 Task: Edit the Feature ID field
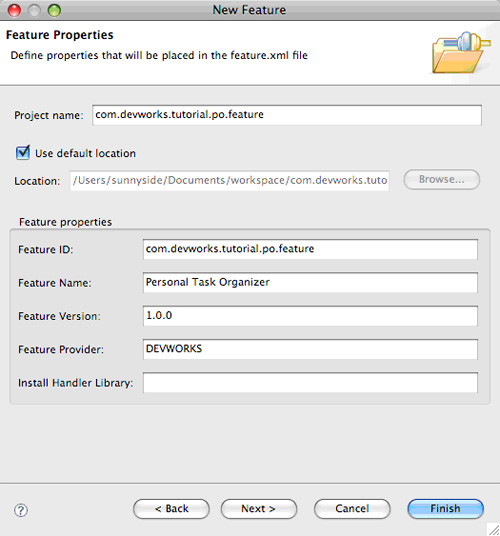(310, 249)
